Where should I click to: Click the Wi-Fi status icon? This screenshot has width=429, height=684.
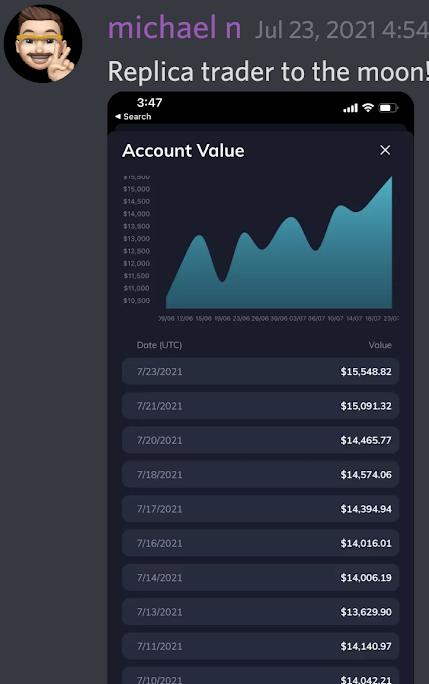368,107
